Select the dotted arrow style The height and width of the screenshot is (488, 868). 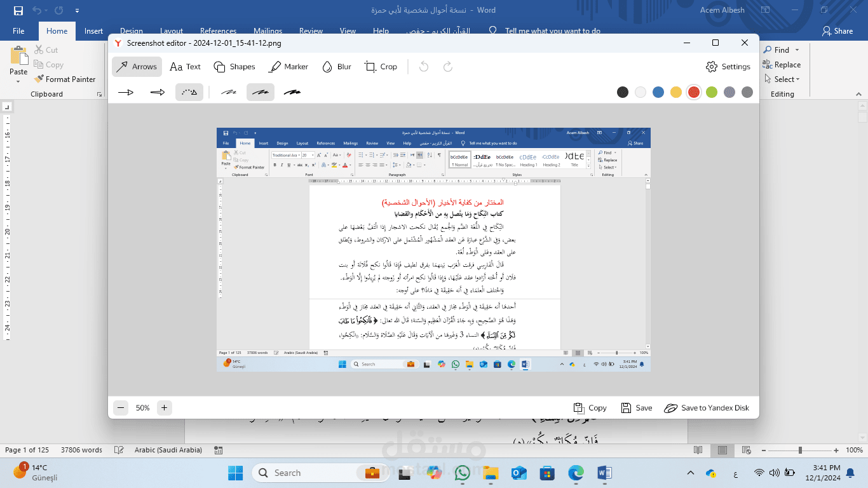[x=189, y=92]
